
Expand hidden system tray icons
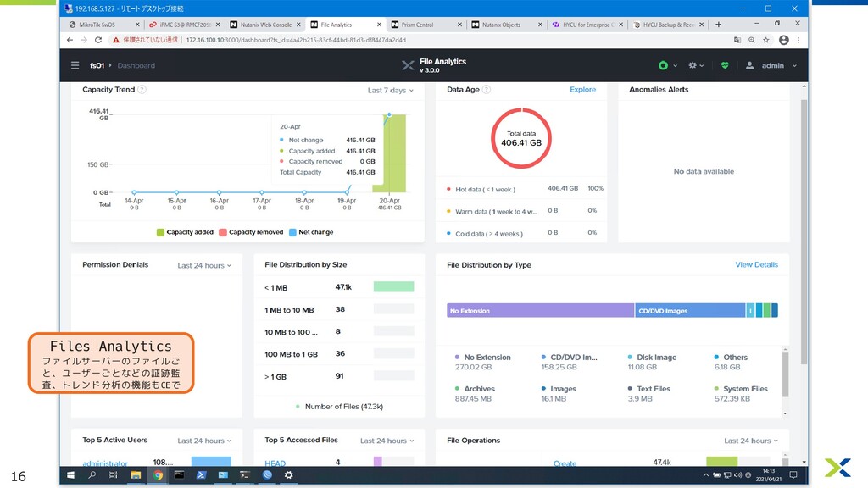[x=706, y=474]
